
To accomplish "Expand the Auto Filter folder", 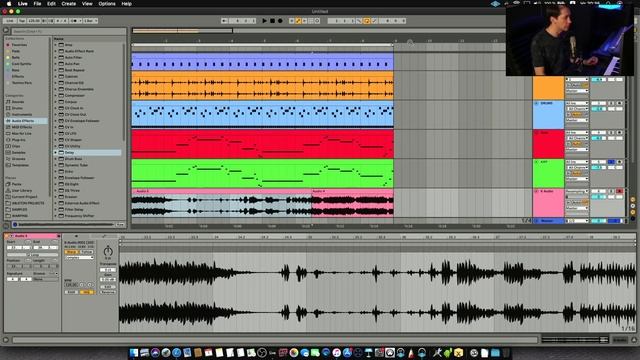I will click(56, 58).
